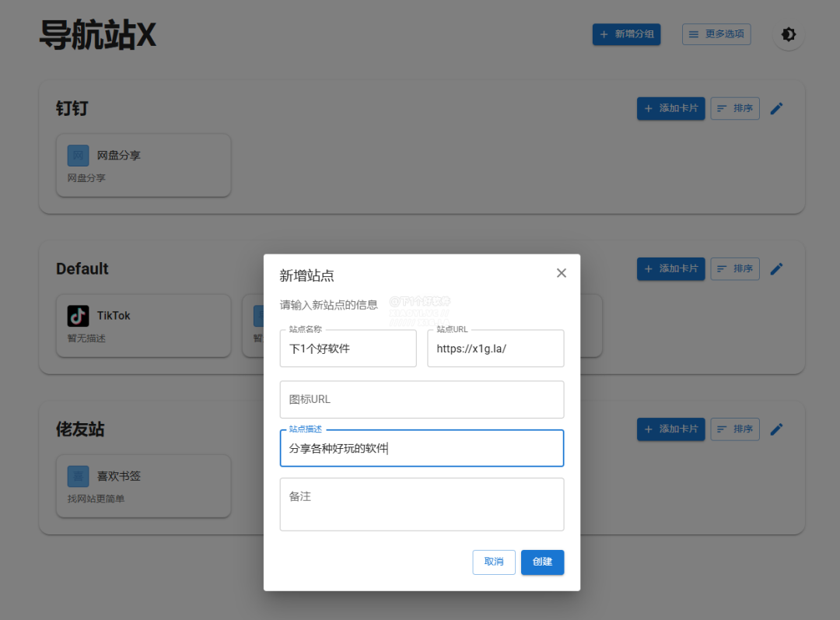Click the 暂无描述 text under TikTok
This screenshot has width=840, height=620.
[86, 338]
